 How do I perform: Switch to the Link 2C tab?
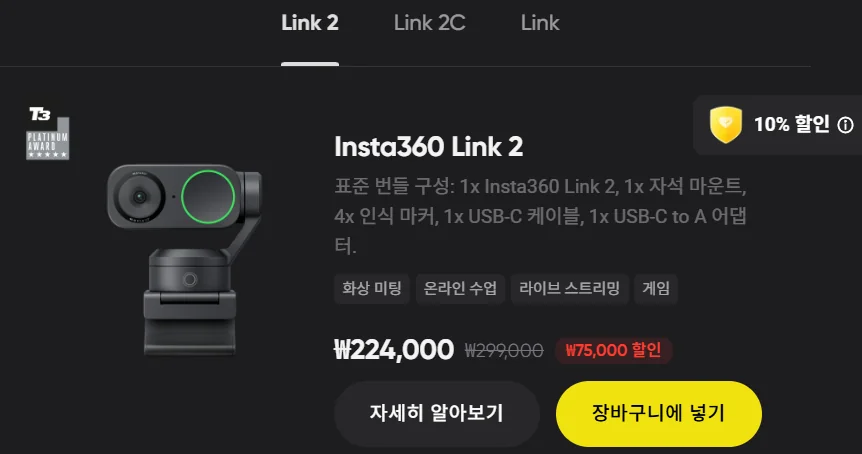tap(429, 23)
